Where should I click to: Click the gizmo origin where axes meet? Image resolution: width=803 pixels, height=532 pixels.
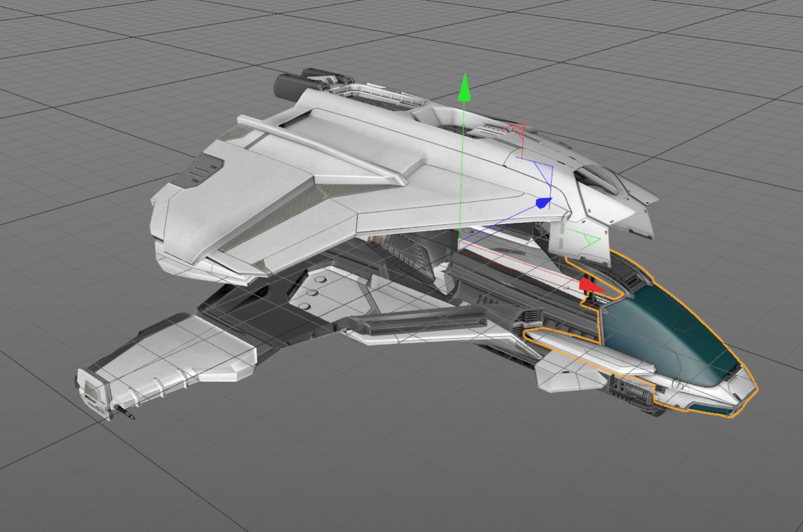[x=459, y=242]
